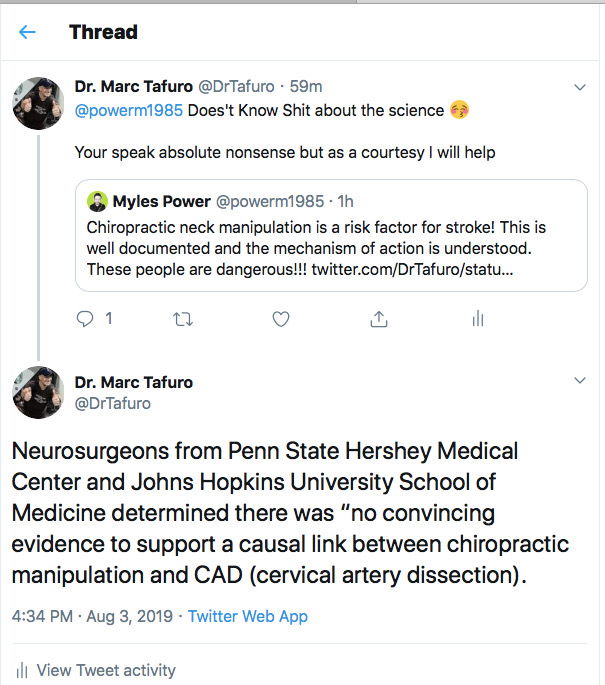Image resolution: width=605 pixels, height=685 pixels.
Task: Retweet the first Dr. Marc Tafuro tweet
Action: click(x=182, y=319)
